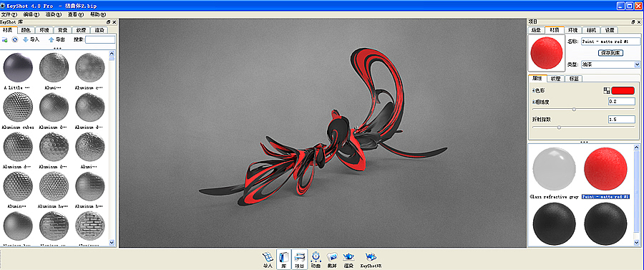Click the large red material preview sphere

tap(546, 52)
